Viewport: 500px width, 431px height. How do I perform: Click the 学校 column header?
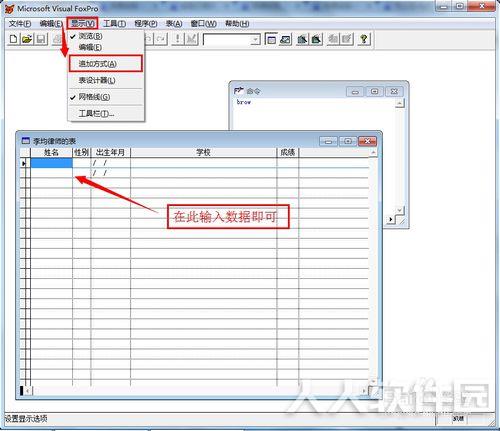pyautogui.click(x=203, y=152)
